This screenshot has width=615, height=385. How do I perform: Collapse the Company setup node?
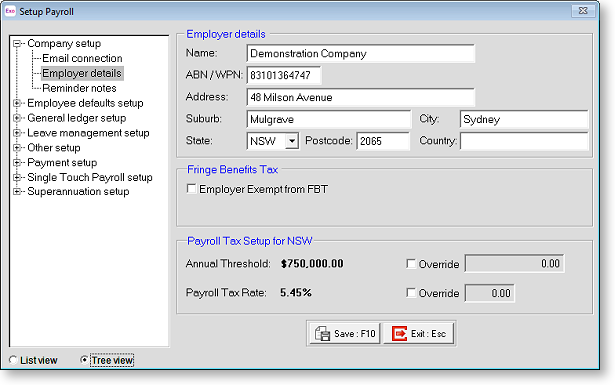[x=17, y=44]
